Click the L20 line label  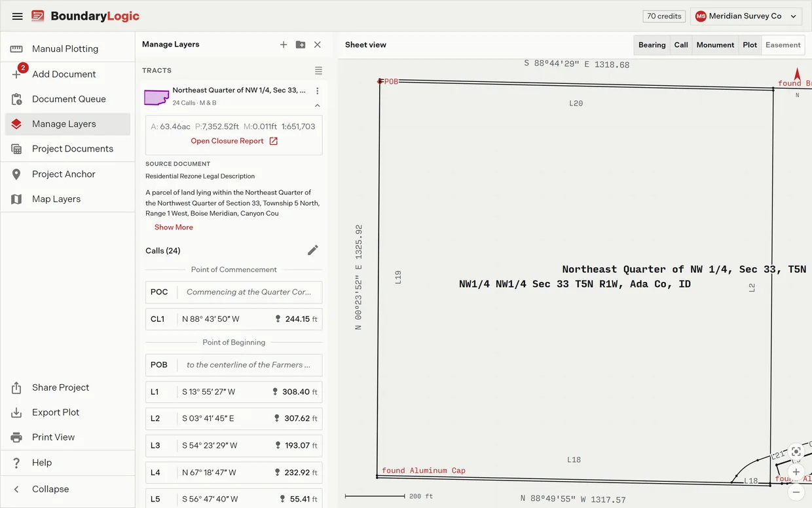click(576, 104)
